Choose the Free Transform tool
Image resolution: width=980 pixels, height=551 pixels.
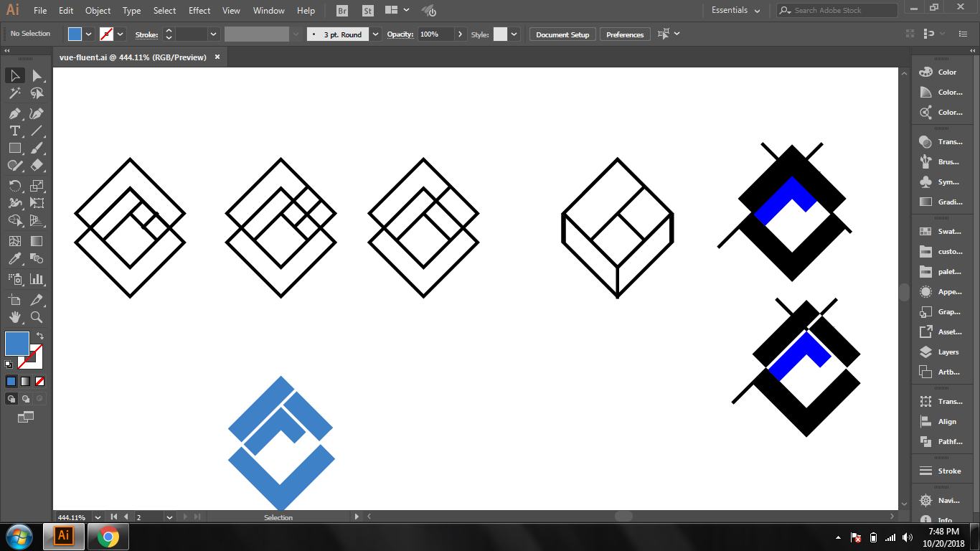37,203
